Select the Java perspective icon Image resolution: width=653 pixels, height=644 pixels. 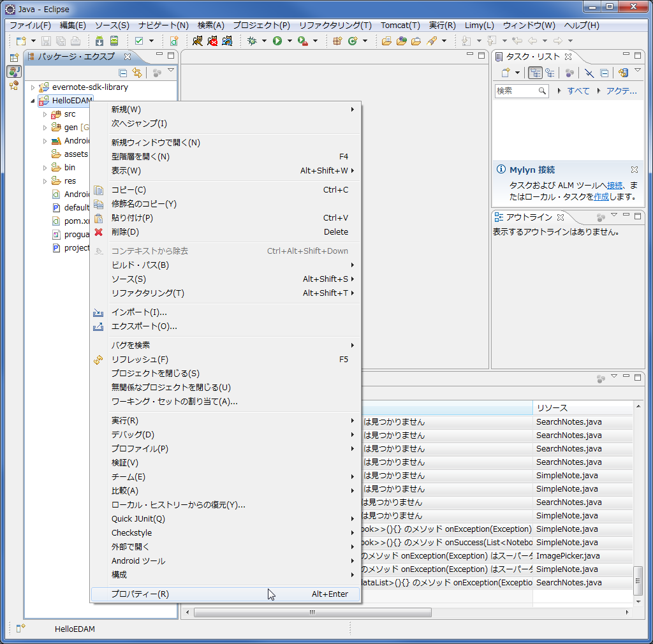point(14,71)
